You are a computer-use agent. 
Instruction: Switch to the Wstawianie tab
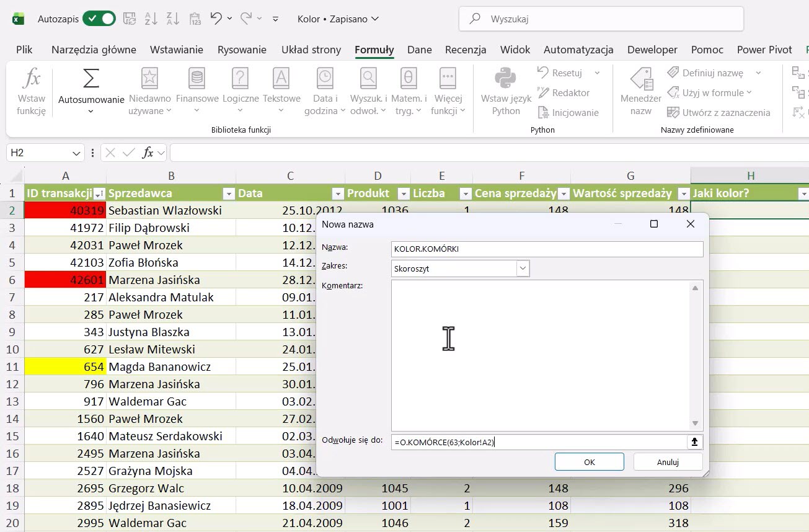coord(177,50)
